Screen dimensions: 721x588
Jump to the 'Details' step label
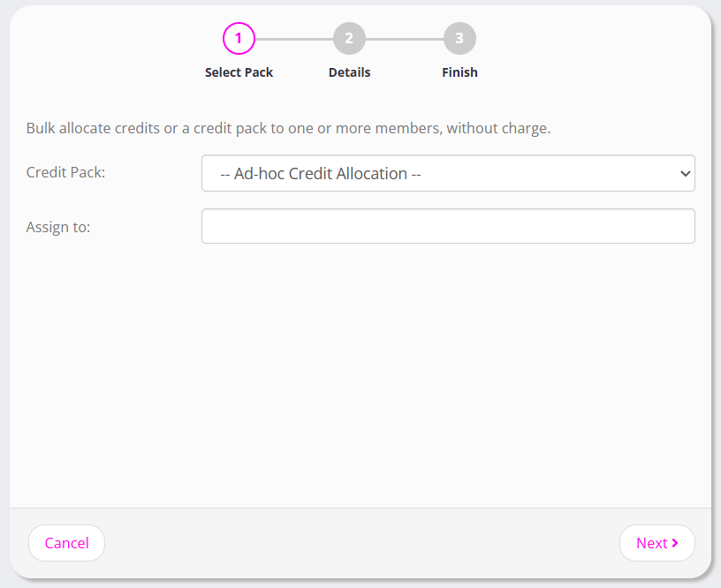[x=349, y=72]
